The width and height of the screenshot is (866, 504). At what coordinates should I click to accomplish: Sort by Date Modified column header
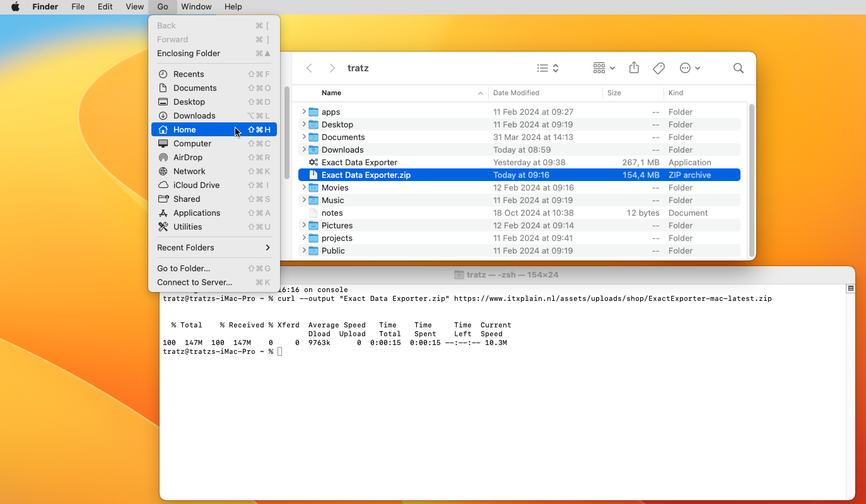tap(516, 93)
